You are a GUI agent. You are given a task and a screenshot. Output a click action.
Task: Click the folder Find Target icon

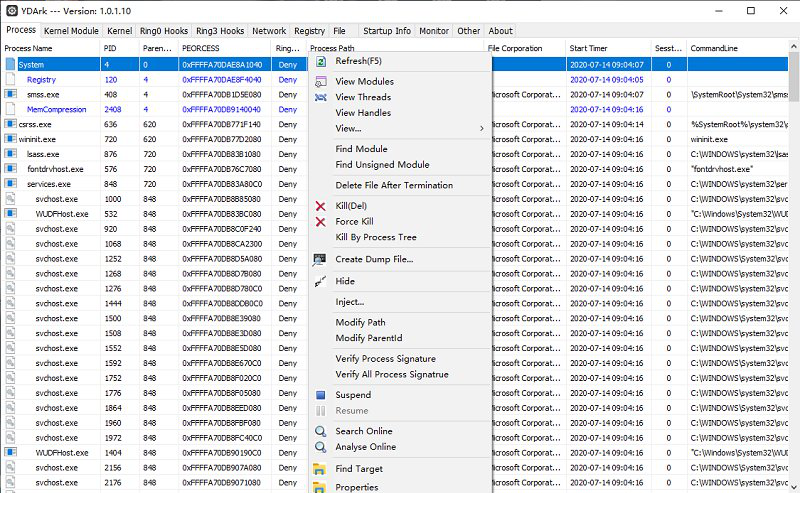tap(319, 469)
